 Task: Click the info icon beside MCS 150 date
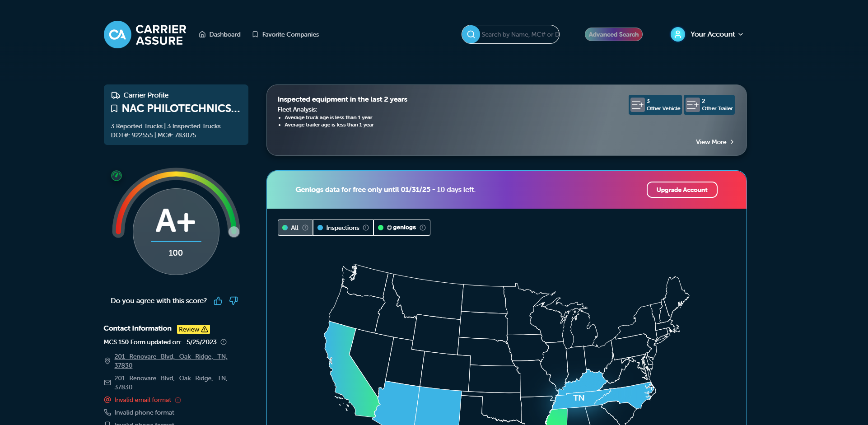coord(224,342)
